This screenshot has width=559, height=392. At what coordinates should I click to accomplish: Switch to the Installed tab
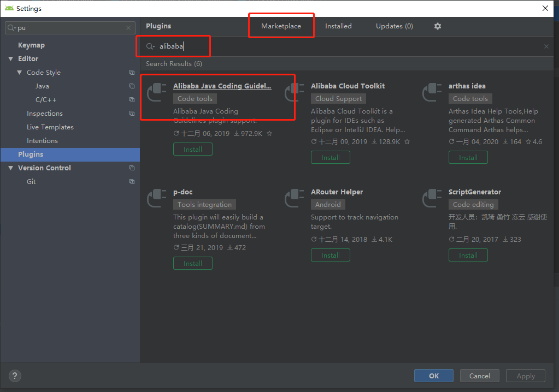(x=338, y=26)
